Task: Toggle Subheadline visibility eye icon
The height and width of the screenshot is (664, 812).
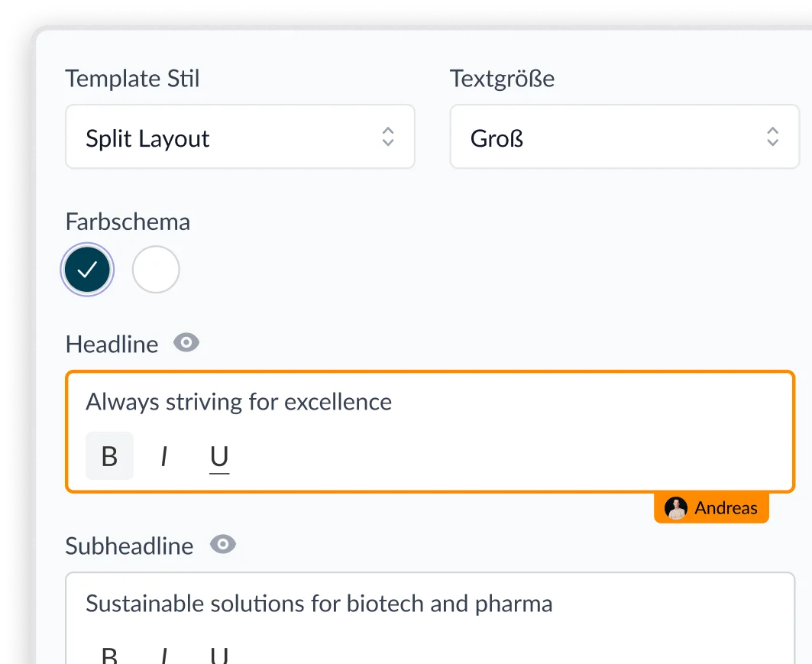Action: point(223,545)
